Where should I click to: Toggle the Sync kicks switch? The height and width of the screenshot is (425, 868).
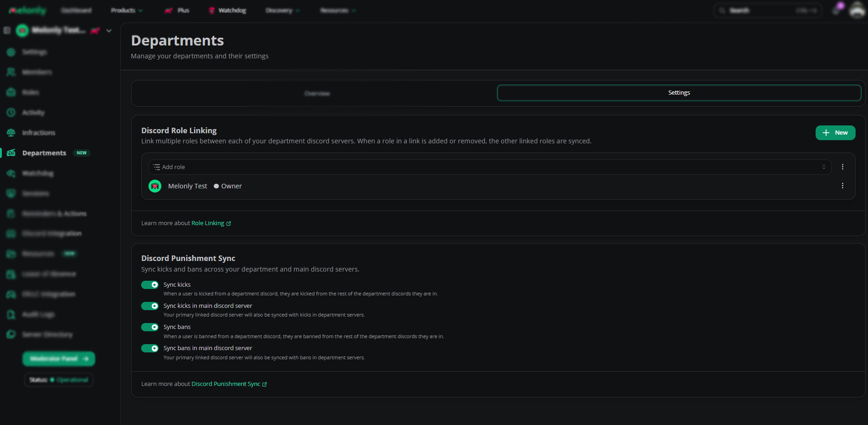tap(150, 285)
